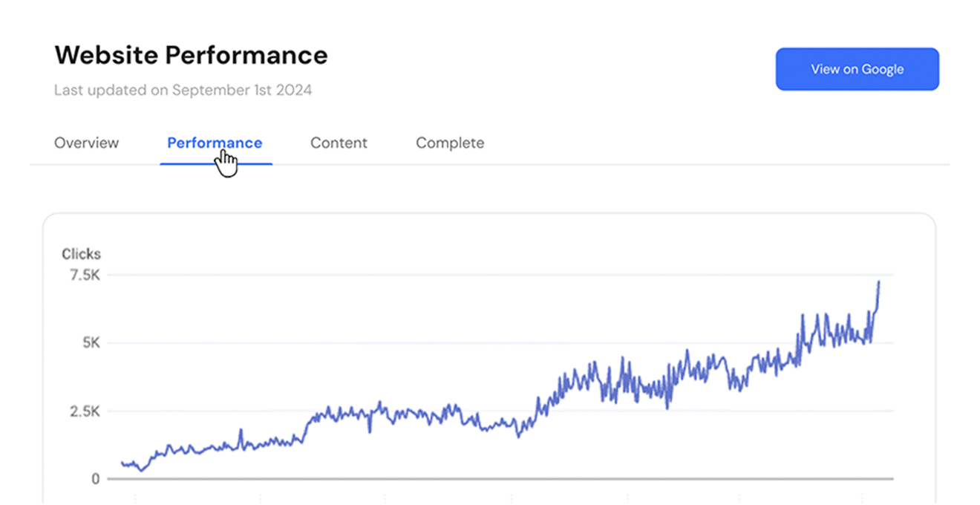Click the Clicks axis title
Screen dimensions: 980x505
coord(81,254)
